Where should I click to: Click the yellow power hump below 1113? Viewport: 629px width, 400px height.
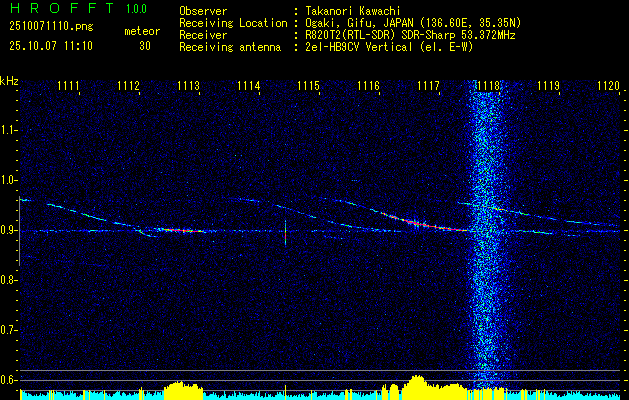183,388
